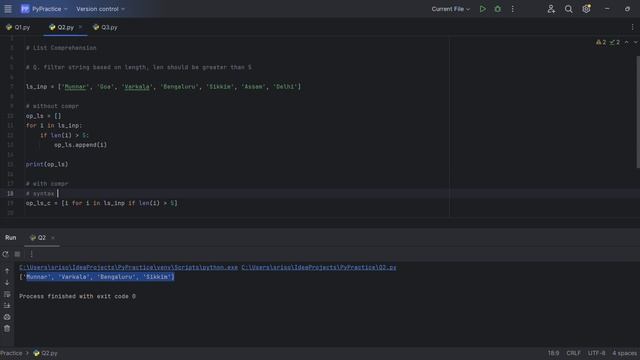Click 'Process finished with exit code 0' text
The height and width of the screenshot is (360, 640).
pyautogui.click(x=78, y=296)
